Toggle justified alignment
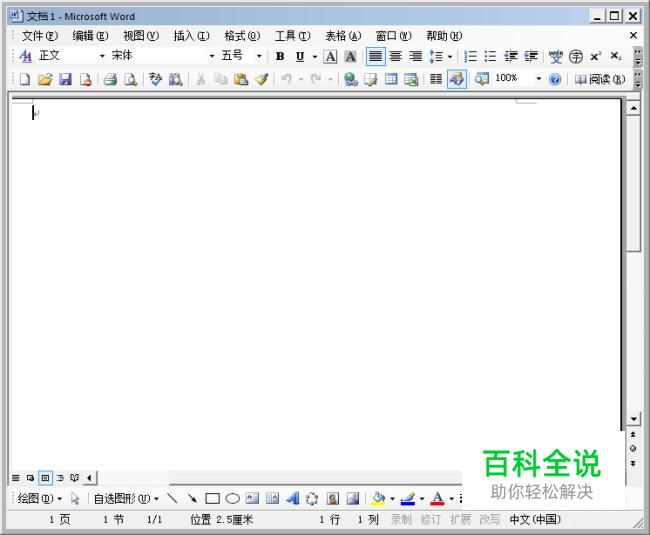 [x=376, y=56]
